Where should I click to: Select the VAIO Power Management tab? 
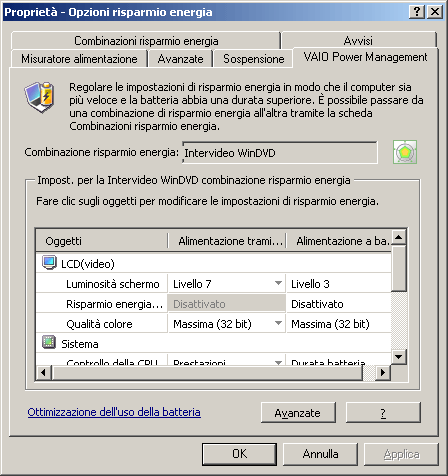click(365, 57)
